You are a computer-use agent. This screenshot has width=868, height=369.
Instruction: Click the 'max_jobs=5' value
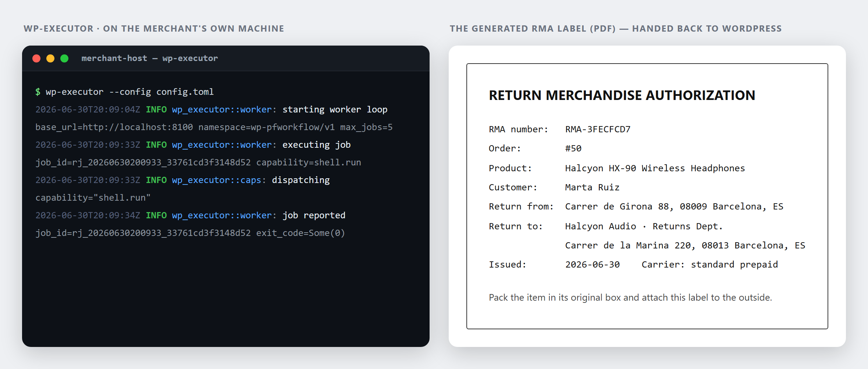click(366, 127)
